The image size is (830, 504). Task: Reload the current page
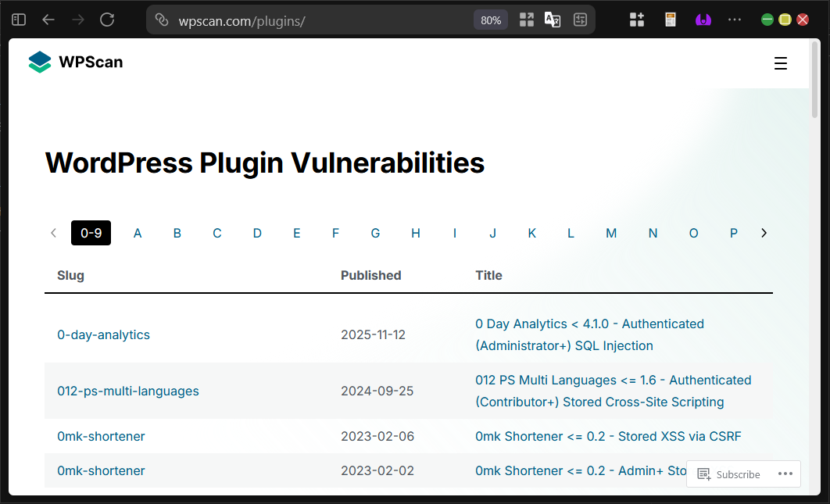(x=107, y=20)
